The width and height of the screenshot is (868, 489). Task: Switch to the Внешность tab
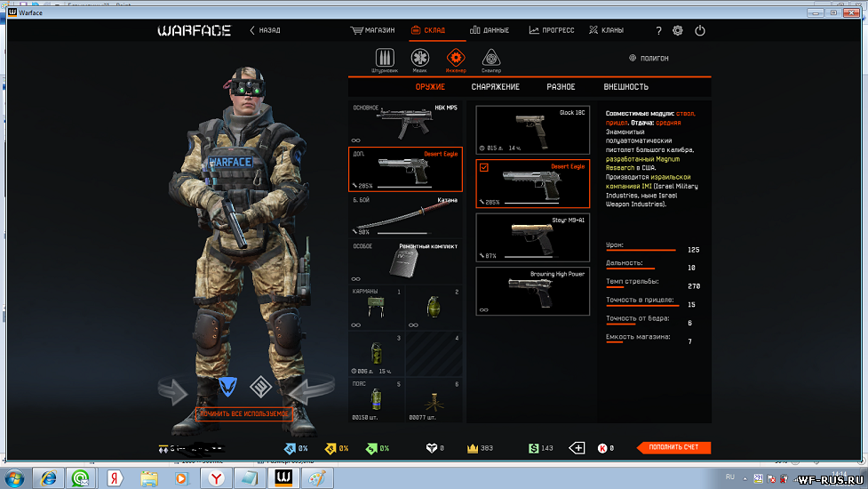point(626,87)
